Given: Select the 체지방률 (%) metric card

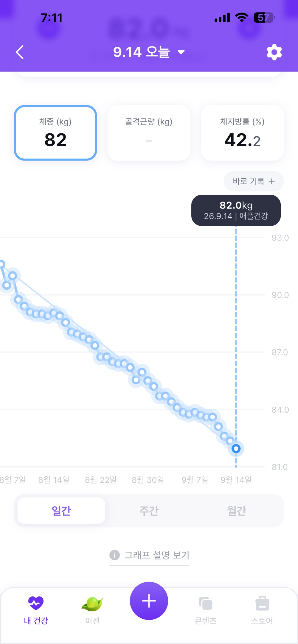Looking at the screenshot, I should pos(242,133).
